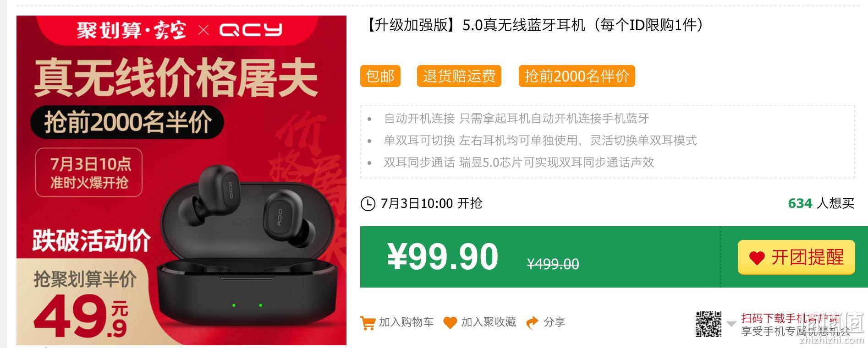Image resolution: width=868 pixels, height=348 pixels.
Task: Click the clock icon beside 7月3日10:00
Action: (368, 204)
